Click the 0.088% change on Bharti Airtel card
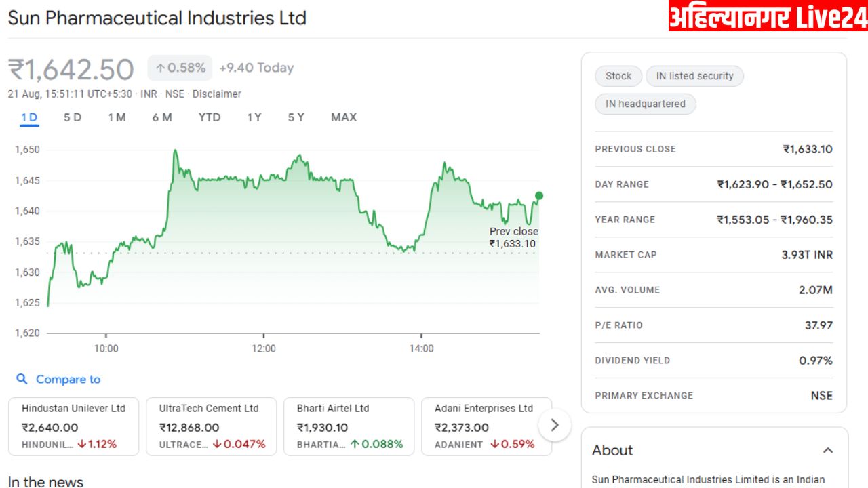Image resolution: width=868 pixels, height=488 pixels. coord(376,445)
